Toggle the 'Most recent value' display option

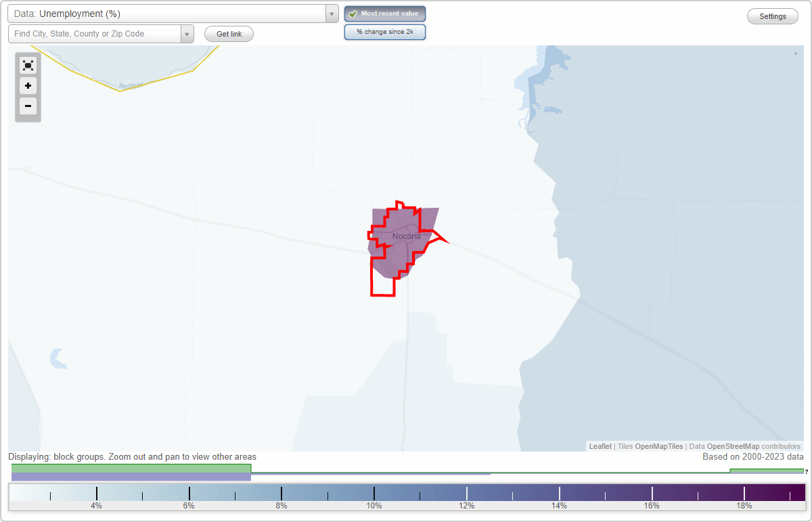(x=385, y=14)
